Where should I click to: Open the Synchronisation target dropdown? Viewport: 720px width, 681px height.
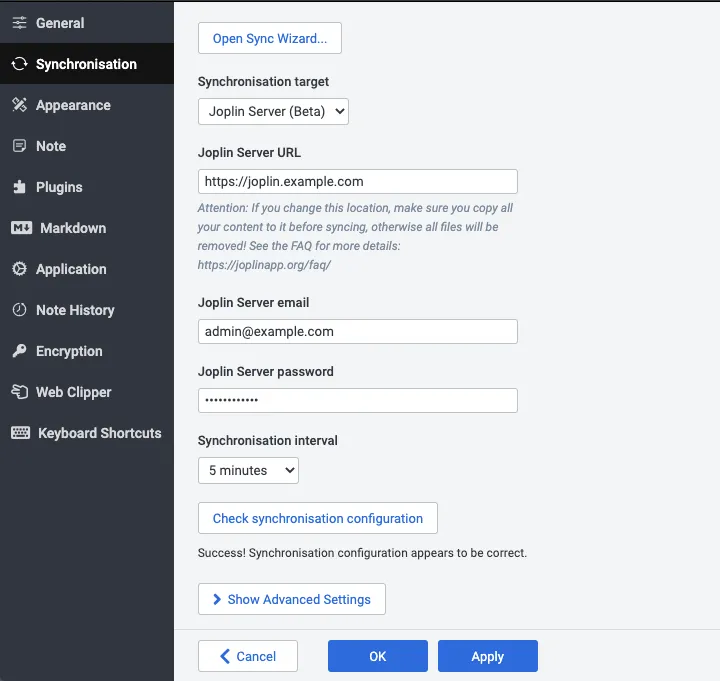point(273,111)
